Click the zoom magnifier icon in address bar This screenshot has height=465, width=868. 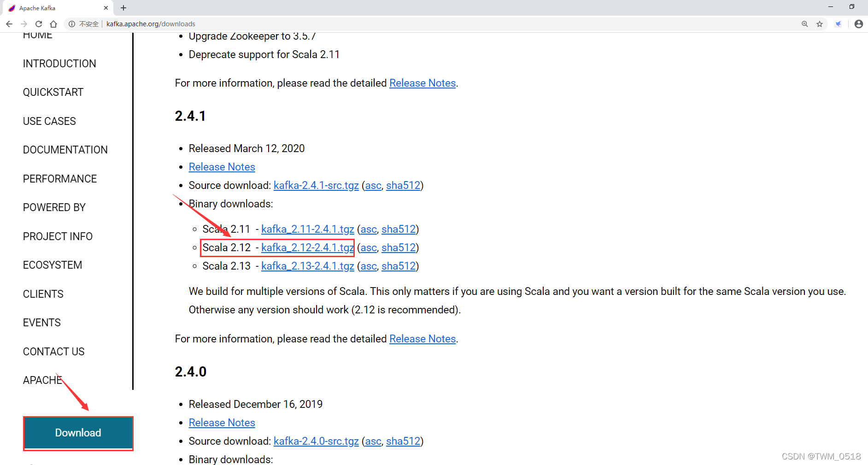coord(804,24)
